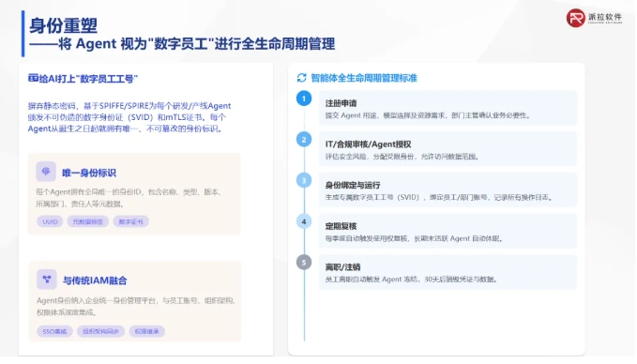637x364 pixels.
Task: Click the network icon in 与传统IAM融合 card
Action: tap(47, 279)
